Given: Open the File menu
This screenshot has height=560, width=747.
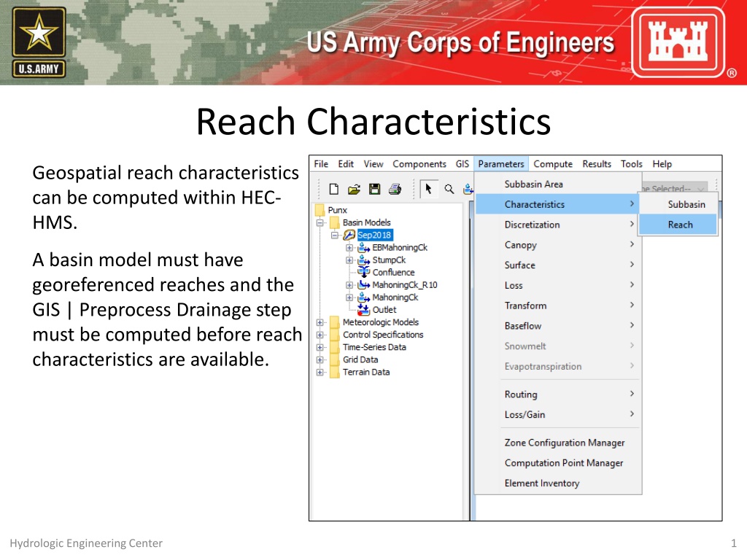Looking at the screenshot, I should point(321,164).
